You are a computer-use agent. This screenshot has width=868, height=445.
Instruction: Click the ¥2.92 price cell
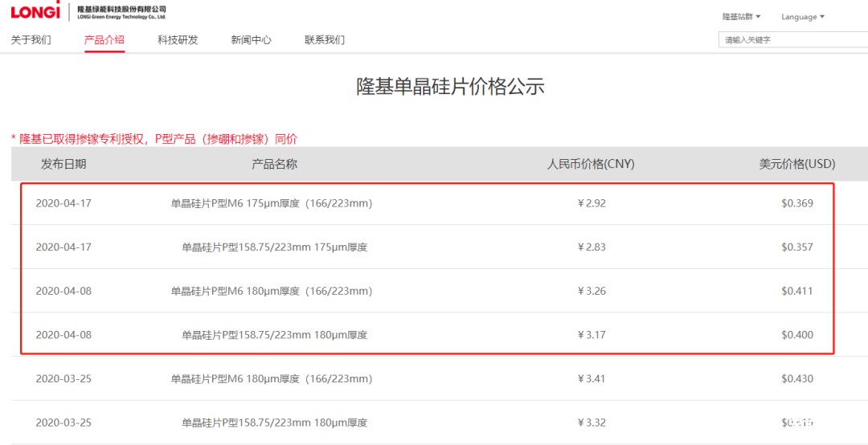(592, 203)
